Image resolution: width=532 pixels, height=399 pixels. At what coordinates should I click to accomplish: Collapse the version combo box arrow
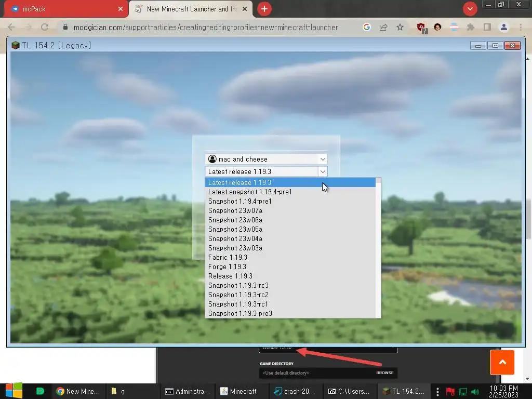pos(323,171)
